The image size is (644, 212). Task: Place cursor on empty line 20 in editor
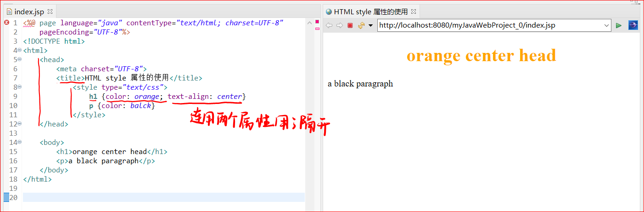pos(164,197)
